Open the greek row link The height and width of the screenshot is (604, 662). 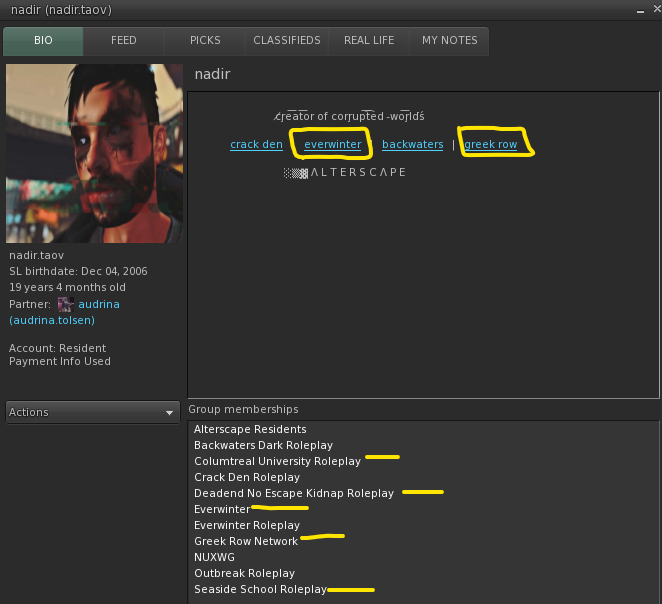(491, 144)
